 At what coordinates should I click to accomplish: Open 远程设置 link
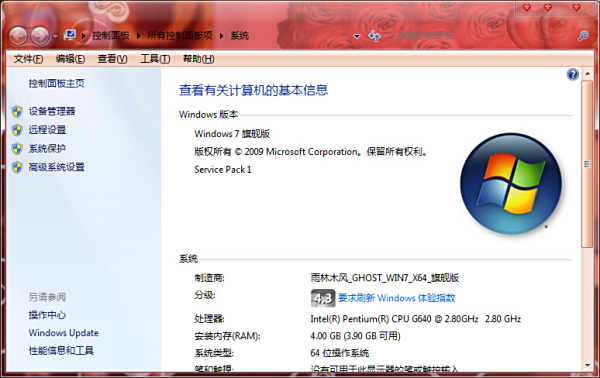pos(47,130)
